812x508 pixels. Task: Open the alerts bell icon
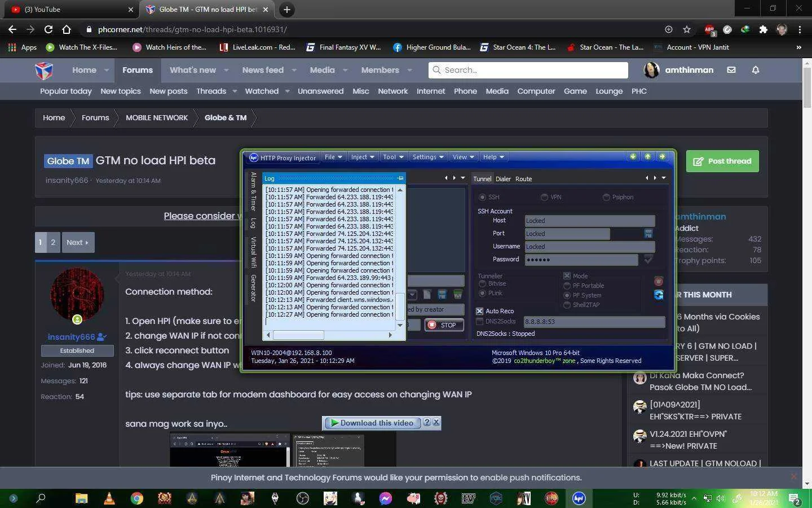coord(756,70)
